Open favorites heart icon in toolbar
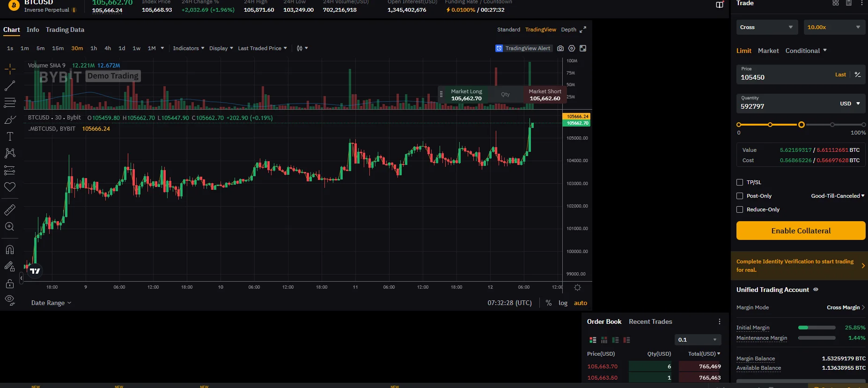 coord(10,187)
